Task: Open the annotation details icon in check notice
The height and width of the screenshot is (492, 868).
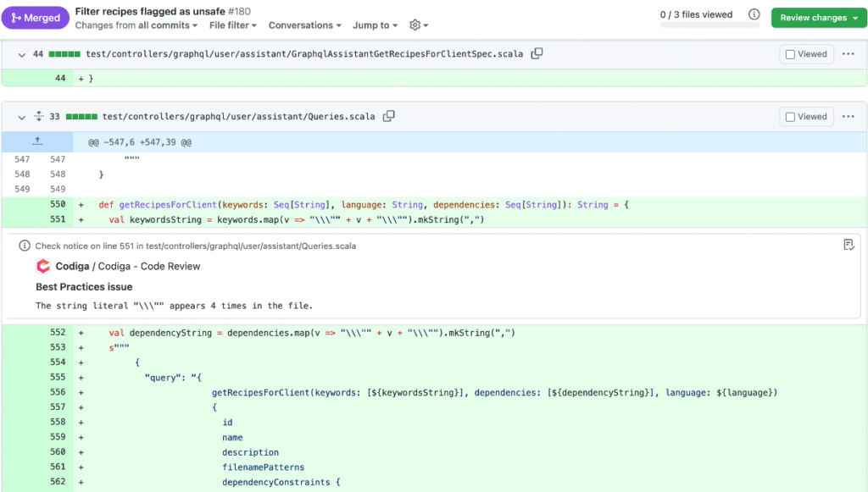Action: (x=849, y=245)
